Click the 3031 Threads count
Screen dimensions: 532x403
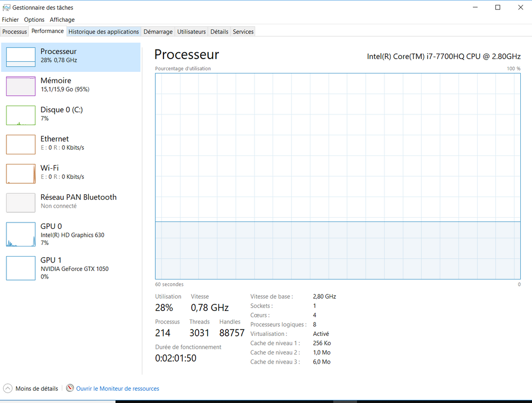click(x=199, y=333)
